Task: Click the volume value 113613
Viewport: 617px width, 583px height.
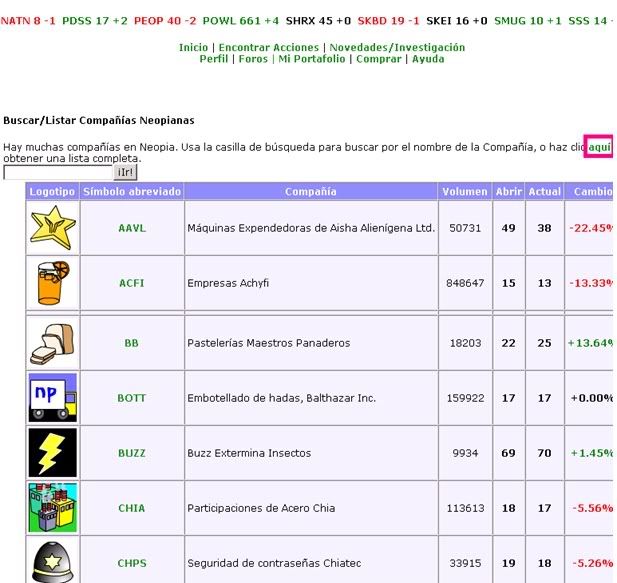Action: (465, 508)
